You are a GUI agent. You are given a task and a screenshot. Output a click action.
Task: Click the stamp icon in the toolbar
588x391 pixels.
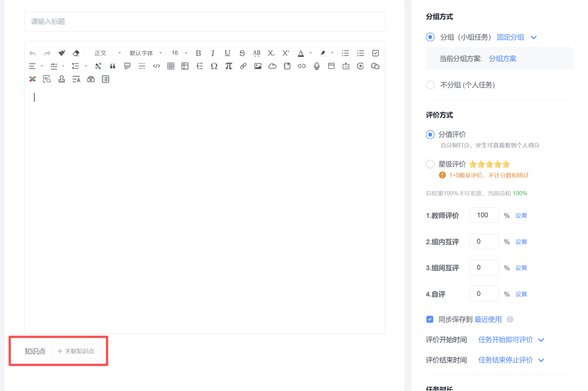point(62,79)
